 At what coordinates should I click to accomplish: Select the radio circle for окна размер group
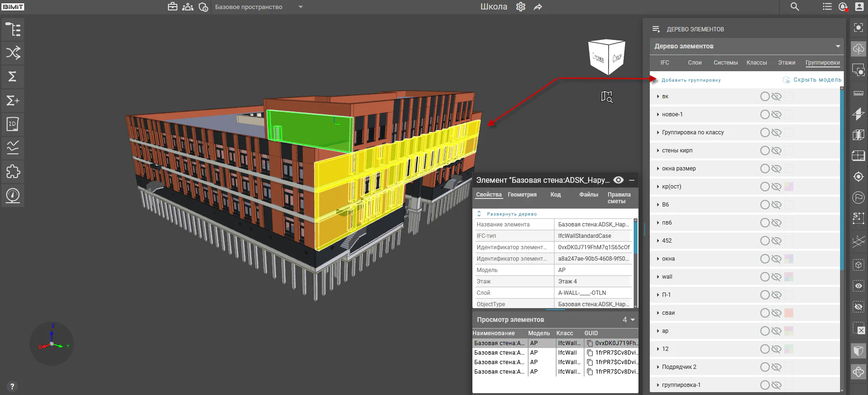click(765, 169)
